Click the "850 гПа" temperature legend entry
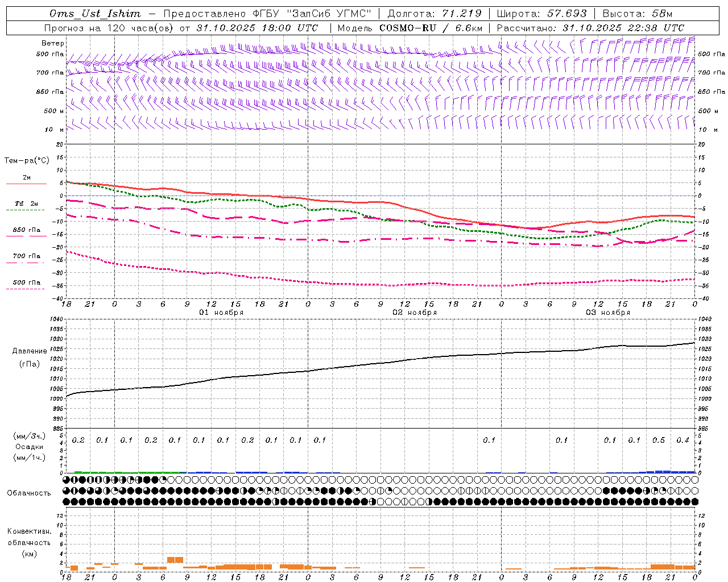The width and height of the screenshot is (728, 582). click(x=26, y=230)
